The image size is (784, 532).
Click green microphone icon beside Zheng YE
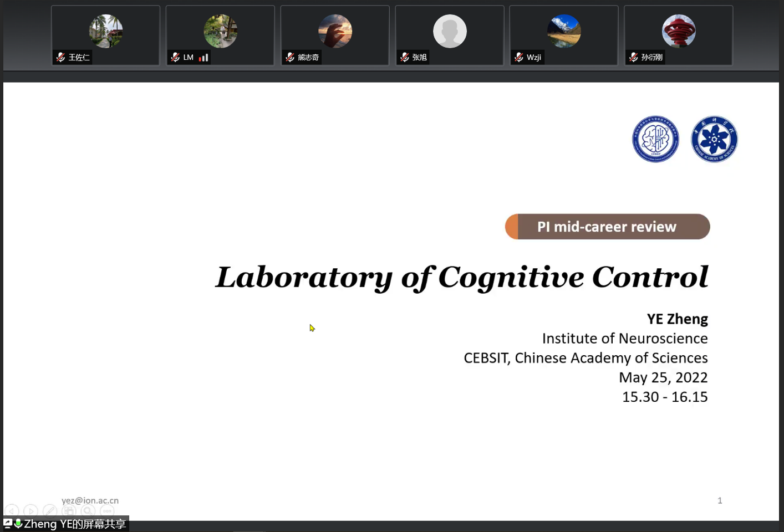coord(18,523)
